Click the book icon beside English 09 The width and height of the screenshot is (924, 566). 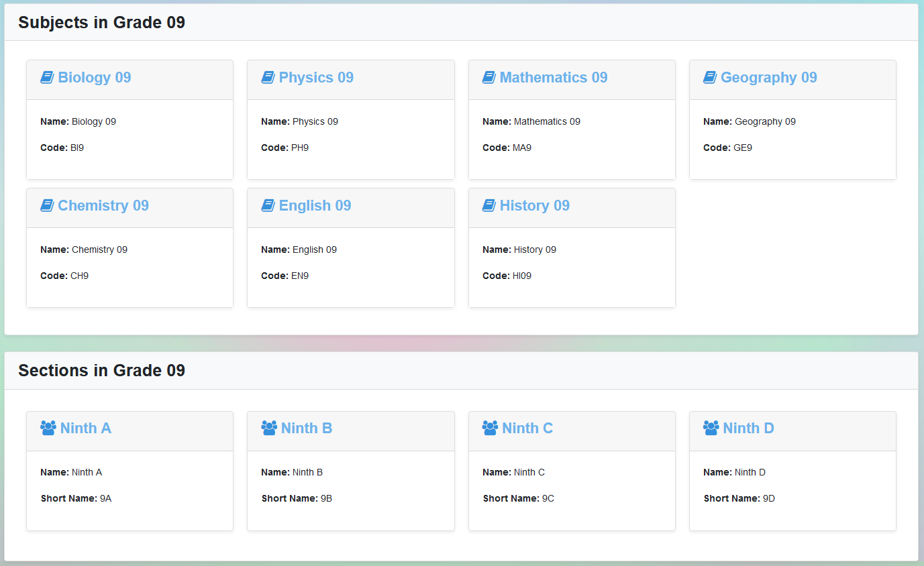coord(268,206)
